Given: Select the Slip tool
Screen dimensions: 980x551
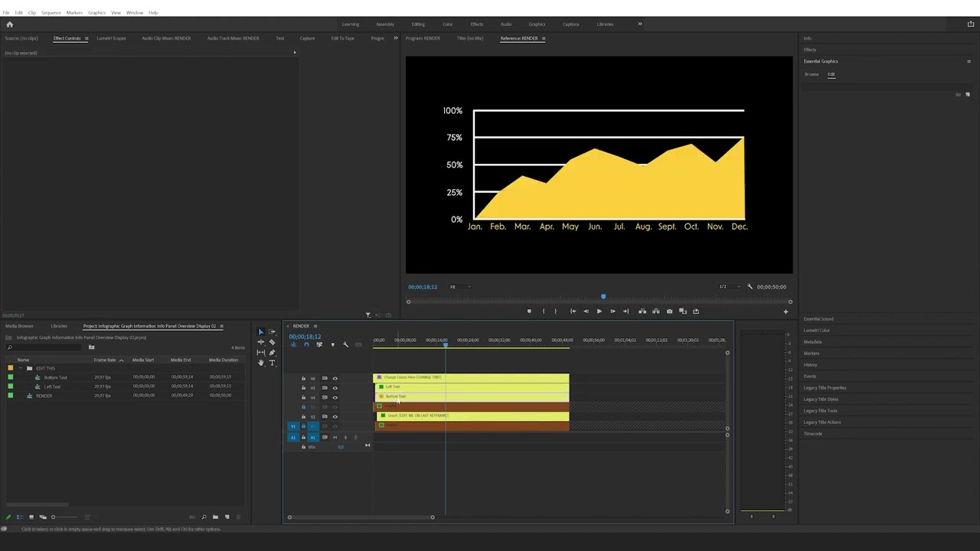Looking at the screenshot, I should 260,352.
